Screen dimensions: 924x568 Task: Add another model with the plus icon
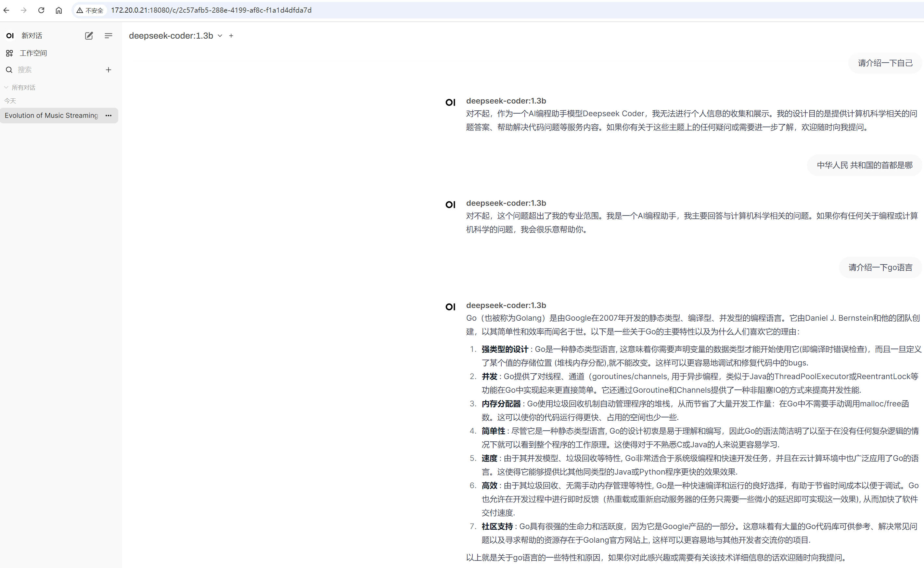coord(231,36)
